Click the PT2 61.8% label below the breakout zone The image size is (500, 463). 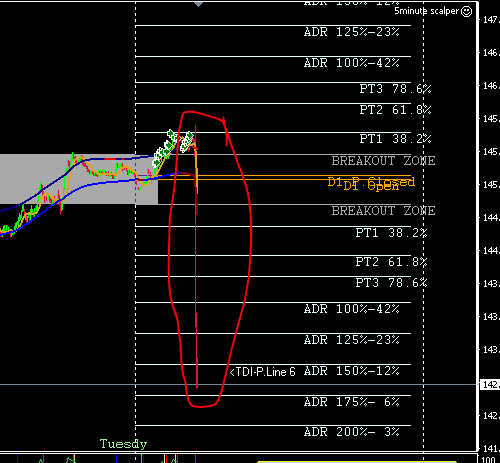(391, 262)
